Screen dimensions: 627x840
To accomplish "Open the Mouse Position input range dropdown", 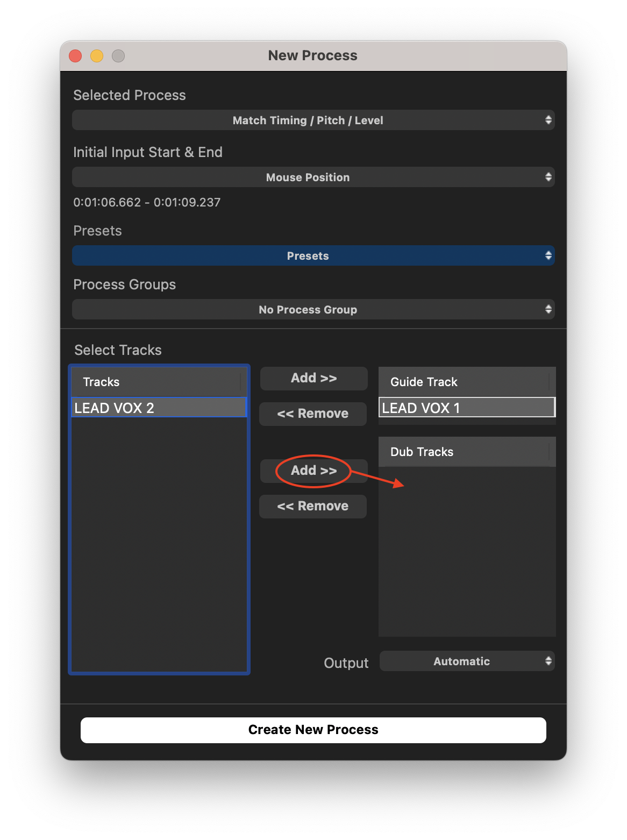I will [313, 177].
